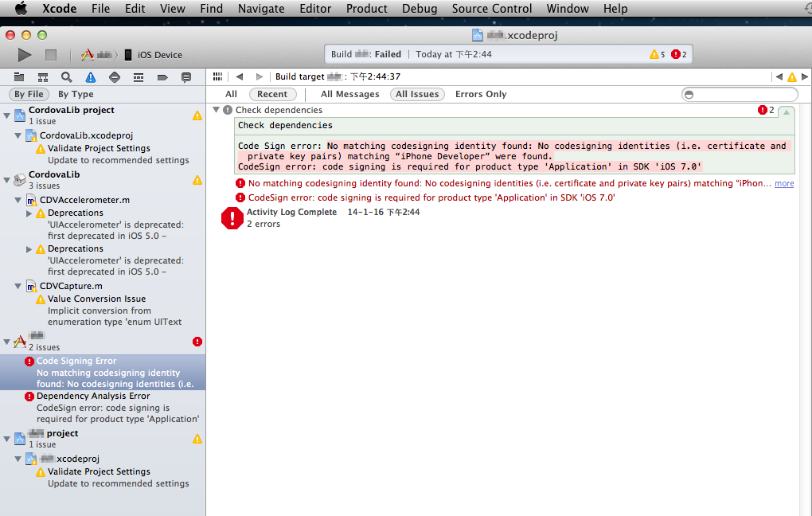
Task: Click the scheme app icon in toolbar
Action: point(87,54)
